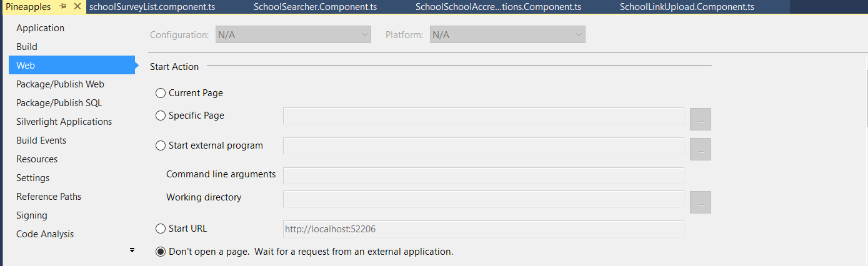868x266 pixels.
Task: Select Don't open a page option
Action: pyautogui.click(x=161, y=252)
